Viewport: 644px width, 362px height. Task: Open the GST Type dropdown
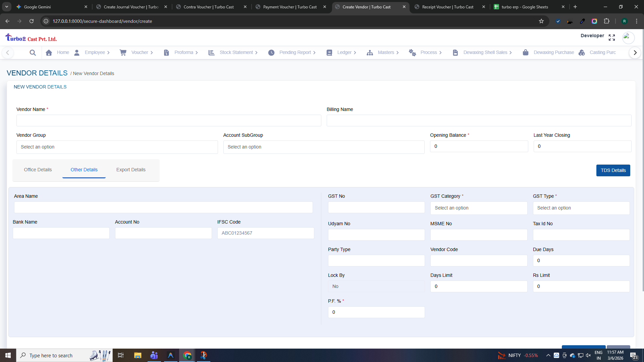581,208
